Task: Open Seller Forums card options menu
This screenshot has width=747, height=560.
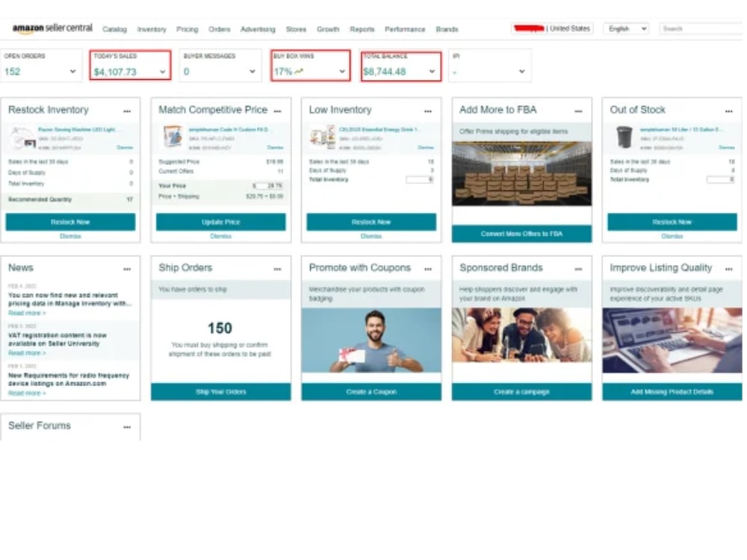Action: [127, 427]
